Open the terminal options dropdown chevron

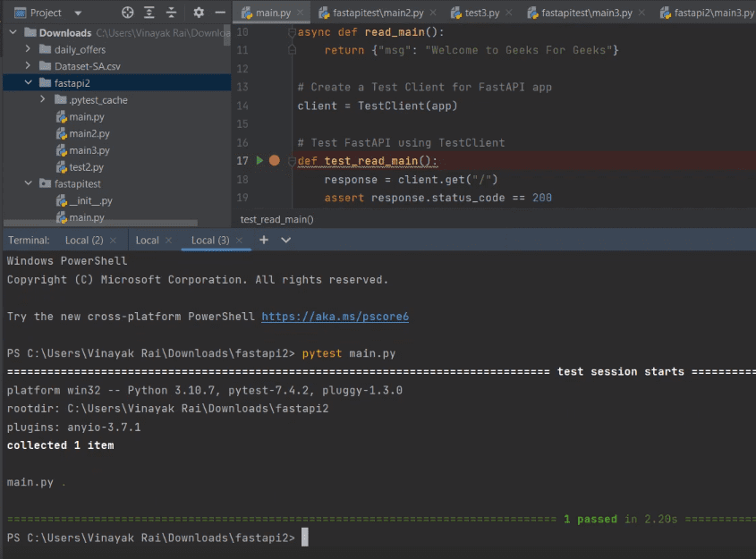286,240
